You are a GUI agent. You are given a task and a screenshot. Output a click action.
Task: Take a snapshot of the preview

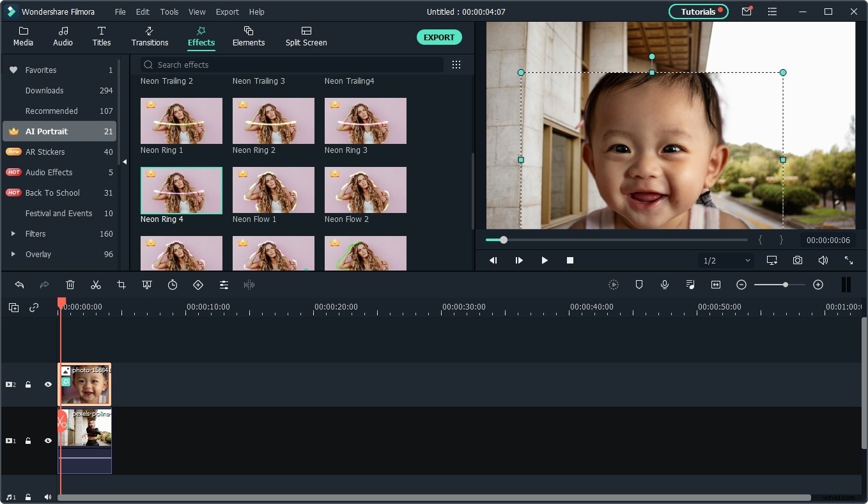pyautogui.click(x=797, y=260)
